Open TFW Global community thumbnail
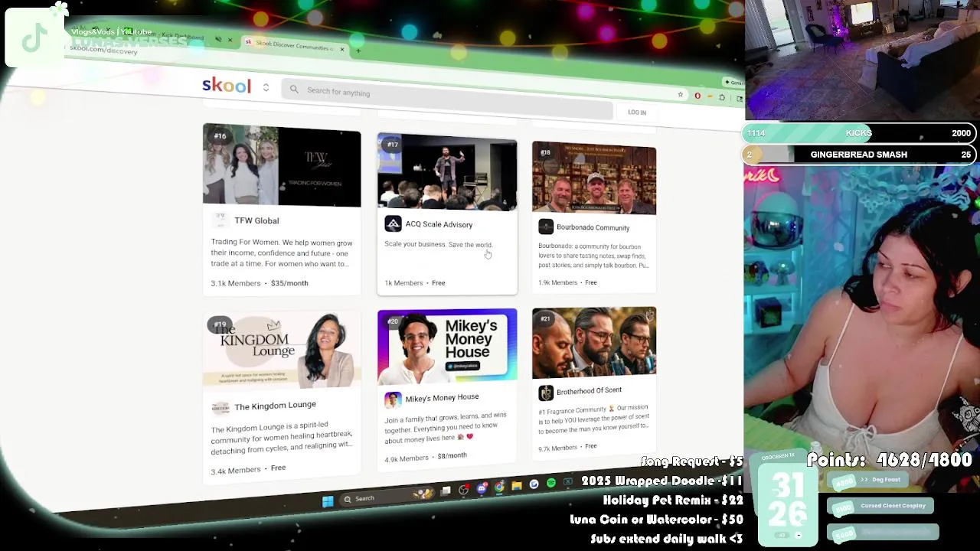 click(282, 165)
